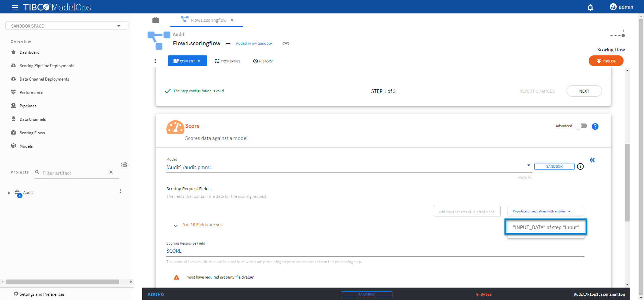Publish the scoring flow
This screenshot has width=644, height=300.
(606, 61)
